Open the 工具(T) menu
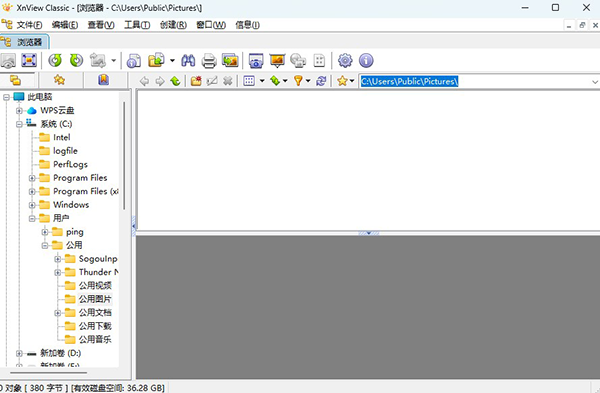The height and width of the screenshot is (393, 600). [x=137, y=25]
